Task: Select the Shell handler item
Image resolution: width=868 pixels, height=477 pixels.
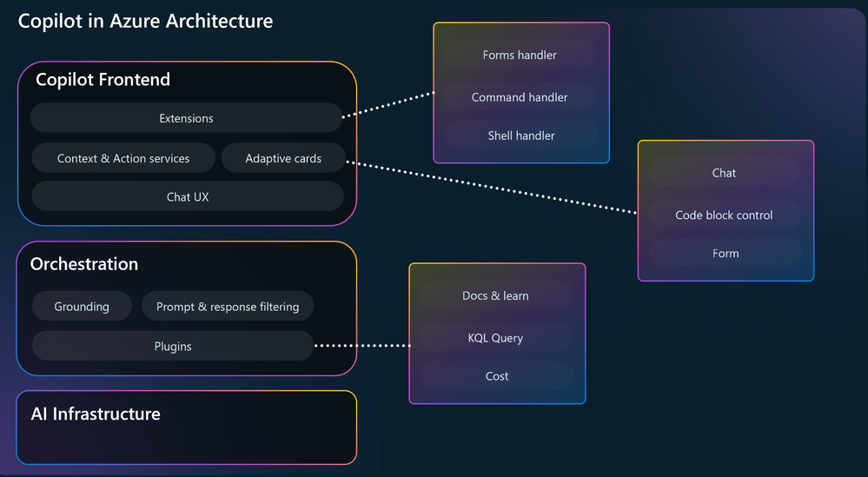Action: 521,135
